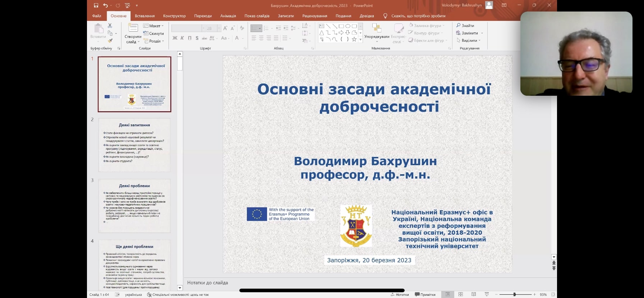Click the Undo arrow icon

(105, 5)
